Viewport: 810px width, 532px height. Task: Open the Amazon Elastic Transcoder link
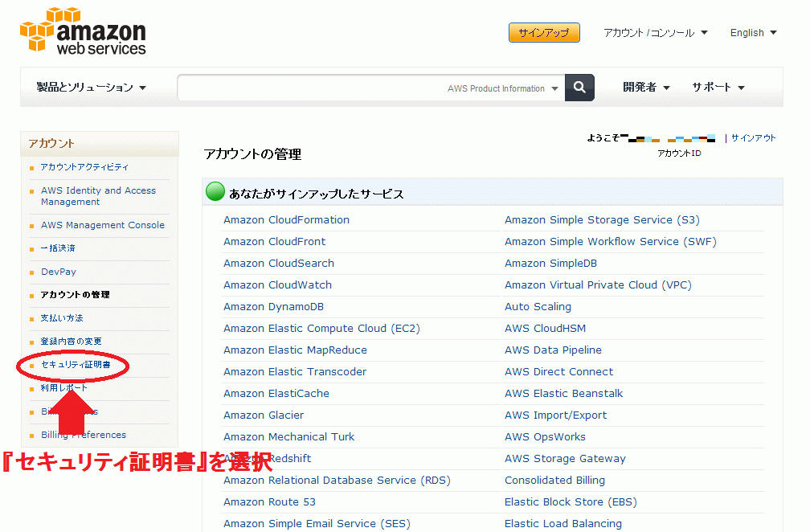[294, 372]
